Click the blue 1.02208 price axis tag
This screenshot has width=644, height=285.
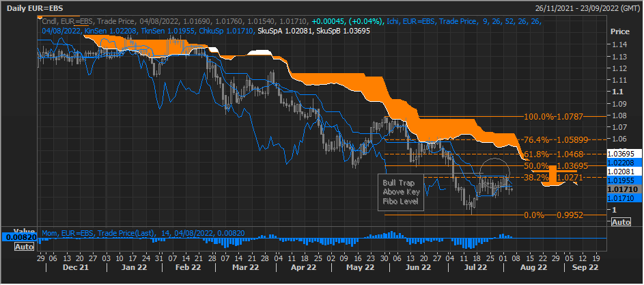(x=624, y=162)
